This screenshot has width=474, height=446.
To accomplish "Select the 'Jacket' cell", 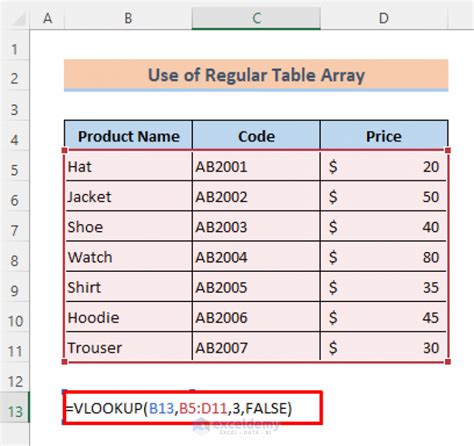I will 128,196.
